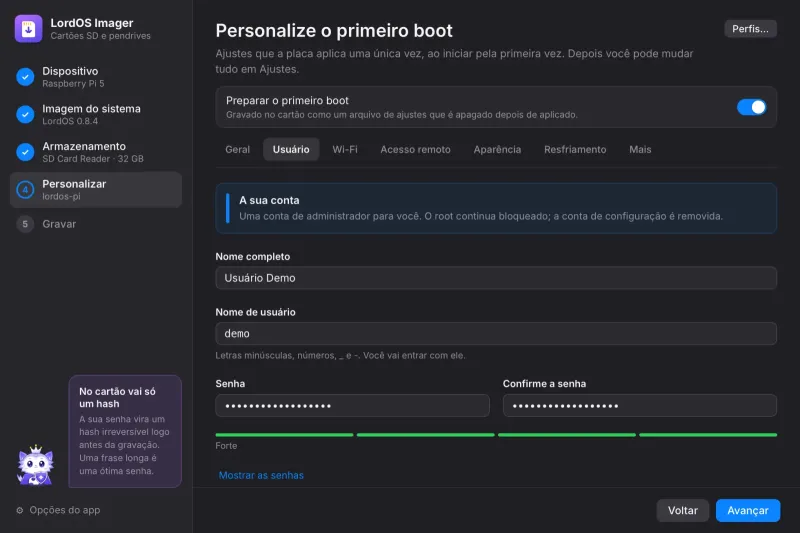Click the 'Raspberry Pi 5' subtitle
The image size is (800, 533).
click(73, 84)
